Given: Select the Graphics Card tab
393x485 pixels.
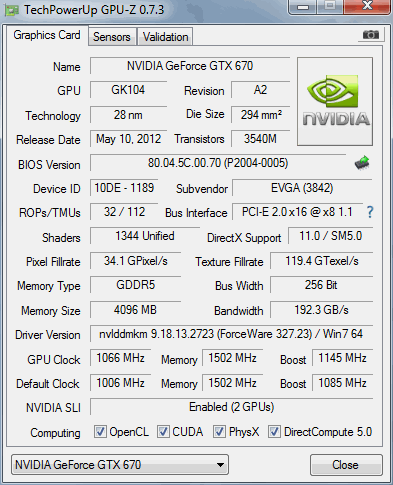Looking at the screenshot, I should pos(47,35).
